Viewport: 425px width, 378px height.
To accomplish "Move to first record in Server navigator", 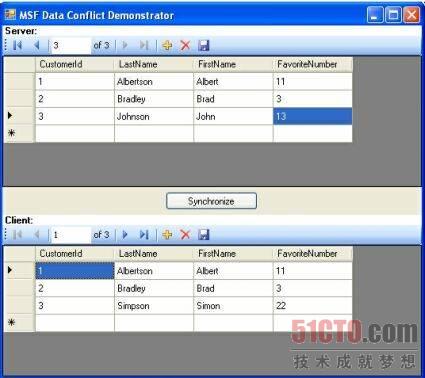I will coord(18,45).
